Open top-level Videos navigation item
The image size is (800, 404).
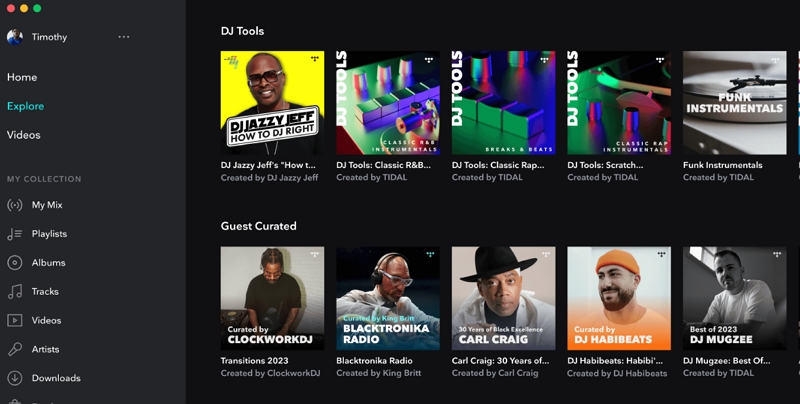(x=23, y=135)
